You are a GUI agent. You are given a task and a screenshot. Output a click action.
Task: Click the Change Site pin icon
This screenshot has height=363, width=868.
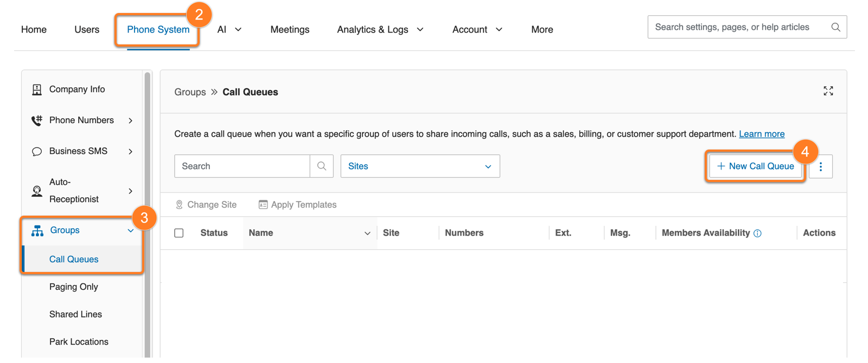click(x=179, y=205)
